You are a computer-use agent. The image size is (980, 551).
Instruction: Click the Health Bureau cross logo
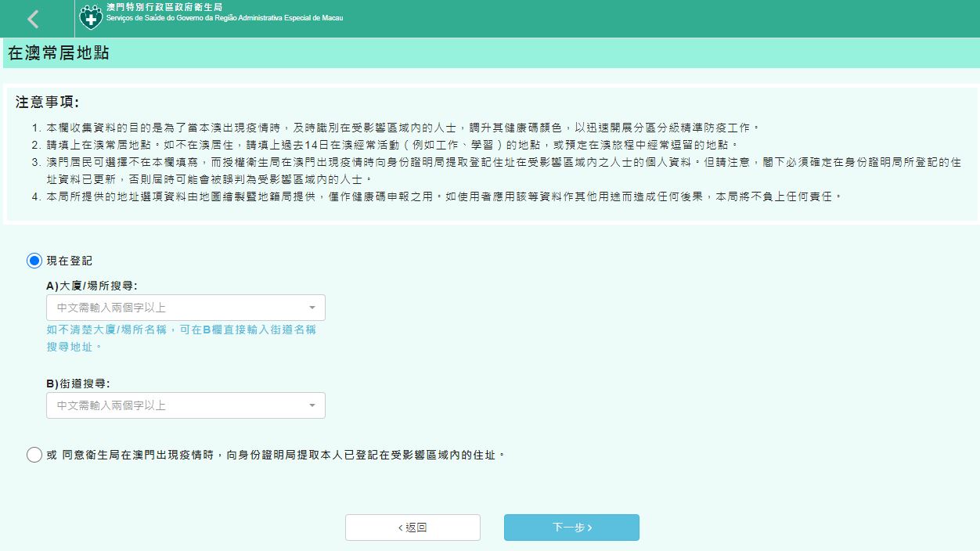(x=91, y=17)
